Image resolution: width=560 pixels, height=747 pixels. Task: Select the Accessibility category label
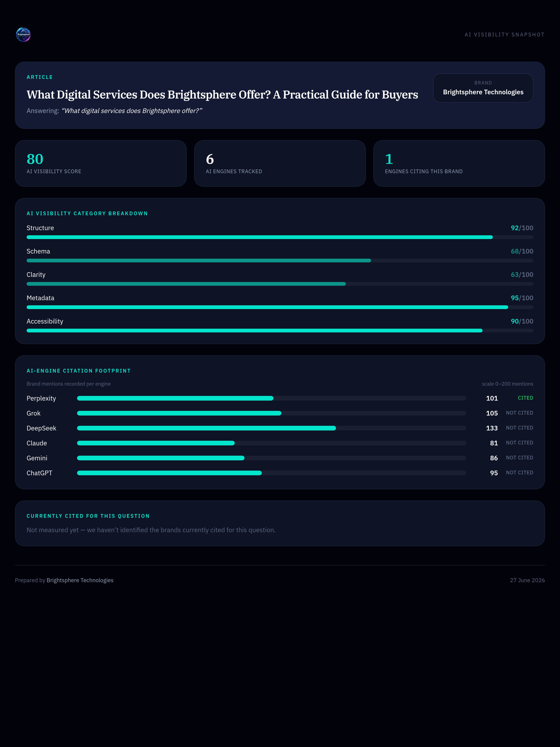tap(45, 321)
